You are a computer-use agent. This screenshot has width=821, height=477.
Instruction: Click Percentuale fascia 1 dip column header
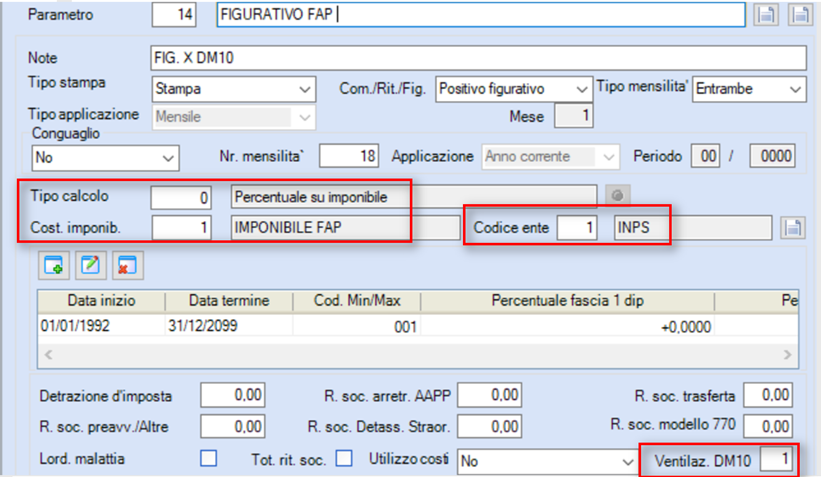click(567, 301)
